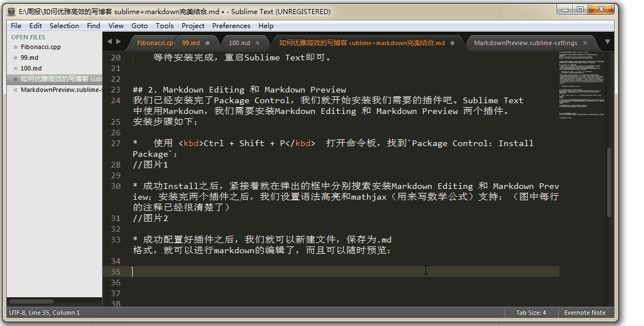Click the text '//图片1' on line 28
The image size is (644, 326).
[150, 165]
